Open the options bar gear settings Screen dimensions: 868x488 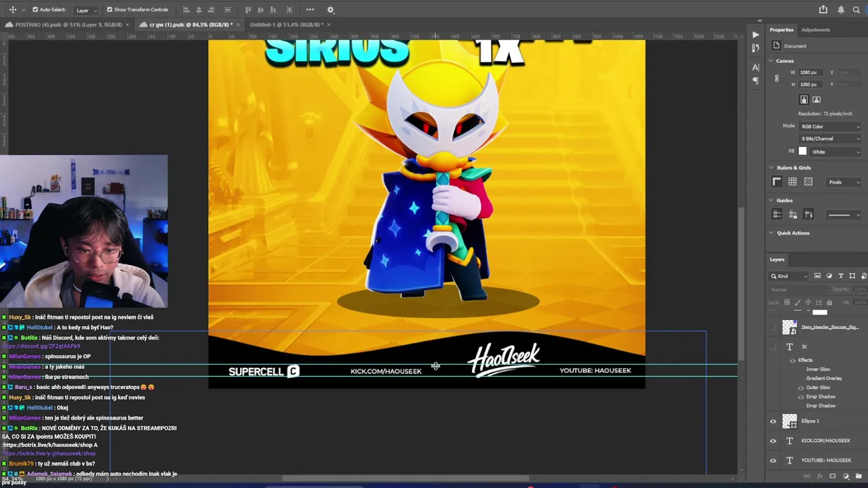point(330,9)
